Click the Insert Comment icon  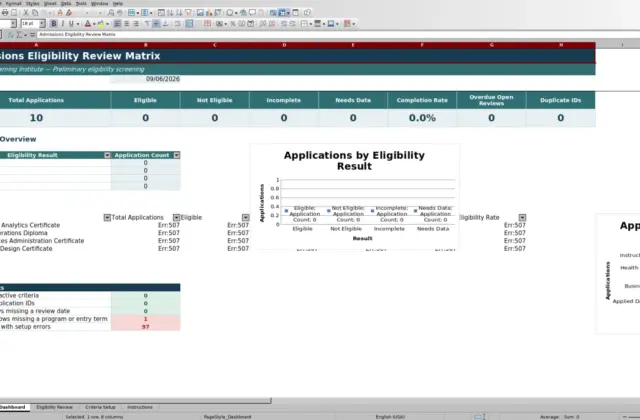pyautogui.click(x=252, y=13)
